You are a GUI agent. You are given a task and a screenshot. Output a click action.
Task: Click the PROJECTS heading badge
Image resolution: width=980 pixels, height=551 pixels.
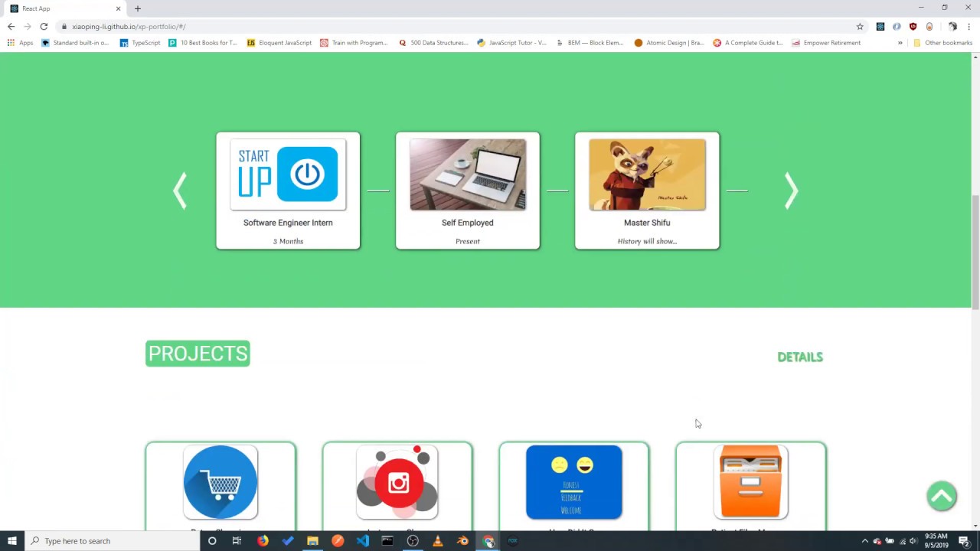(x=198, y=354)
